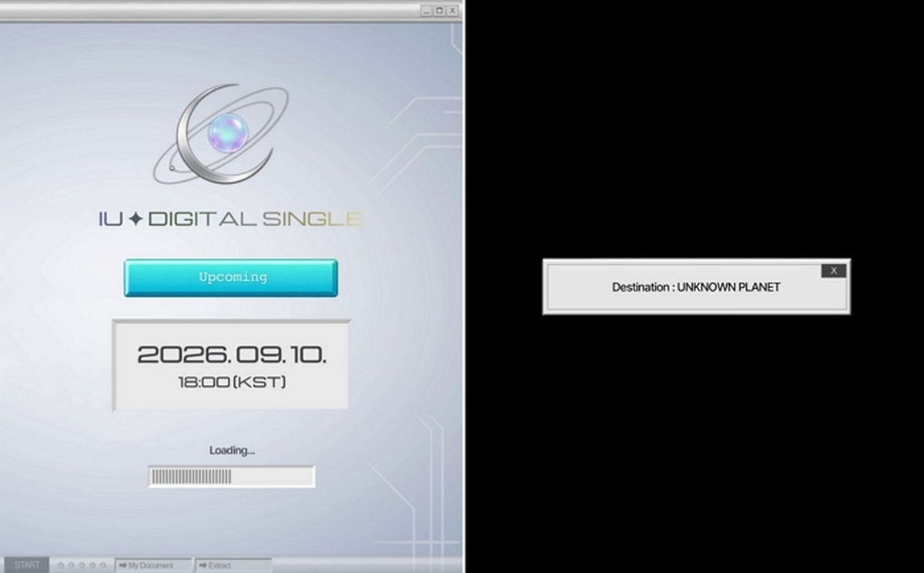The width and height of the screenshot is (924, 573).
Task: Close the IU Digital Single window
Action: click(x=453, y=11)
